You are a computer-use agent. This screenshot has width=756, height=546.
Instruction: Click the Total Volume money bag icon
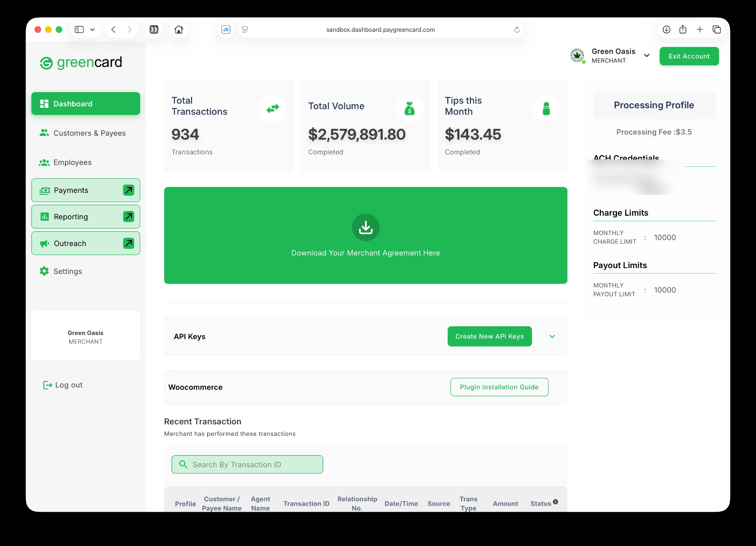pos(409,108)
